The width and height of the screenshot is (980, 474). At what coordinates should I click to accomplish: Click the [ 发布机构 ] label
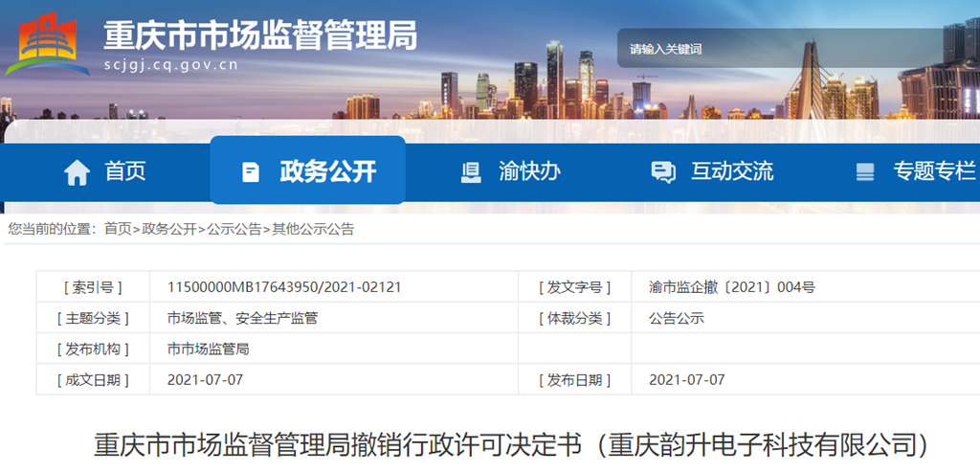[x=93, y=349]
